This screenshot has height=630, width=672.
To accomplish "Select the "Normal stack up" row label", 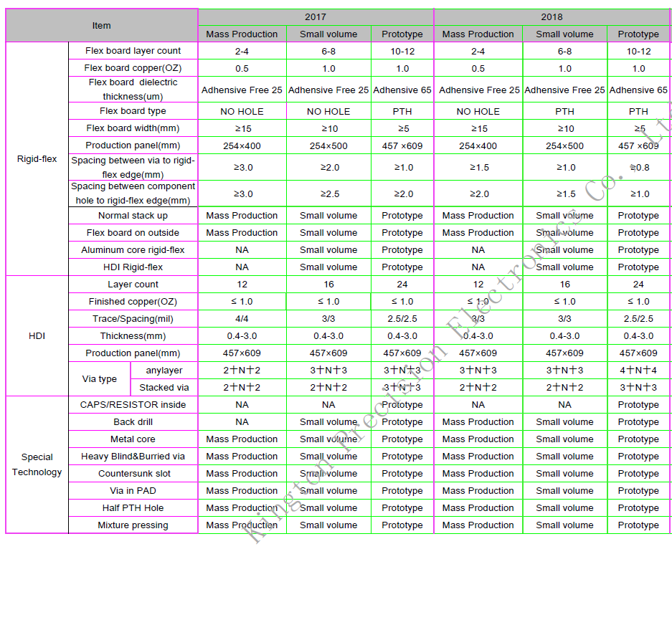I will (133, 216).
